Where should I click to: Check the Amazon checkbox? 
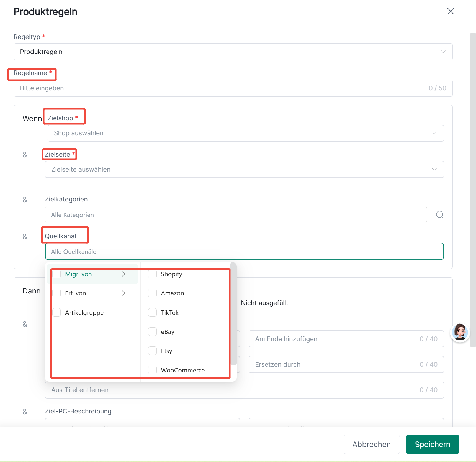tap(152, 293)
